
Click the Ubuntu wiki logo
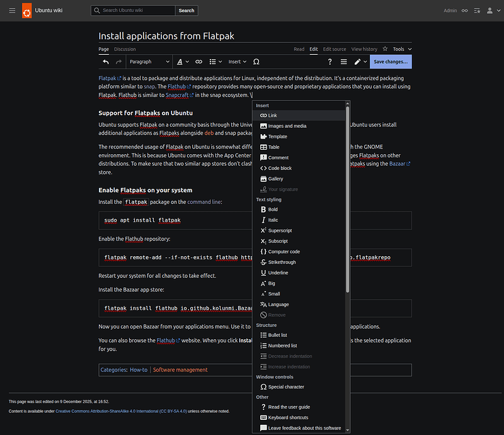pyautogui.click(x=26, y=10)
